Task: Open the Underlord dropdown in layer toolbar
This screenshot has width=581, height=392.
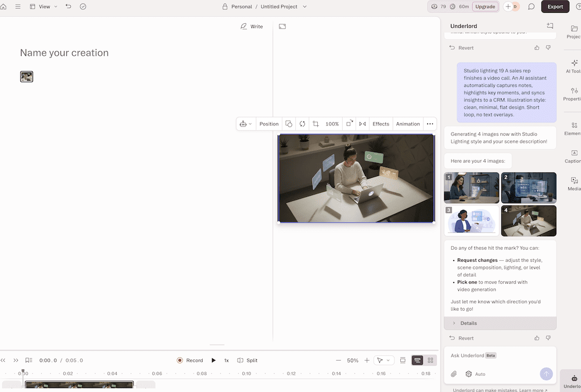Action: [246, 124]
